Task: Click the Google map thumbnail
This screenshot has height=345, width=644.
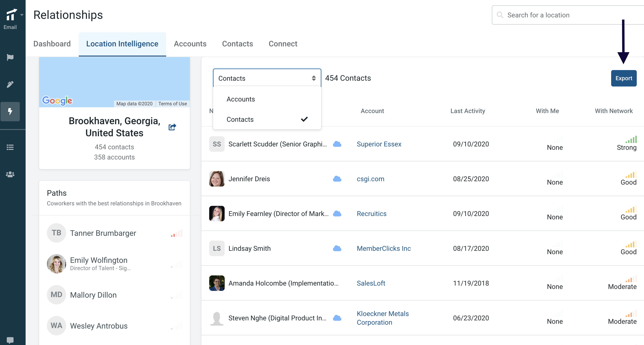Action: click(x=114, y=82)
